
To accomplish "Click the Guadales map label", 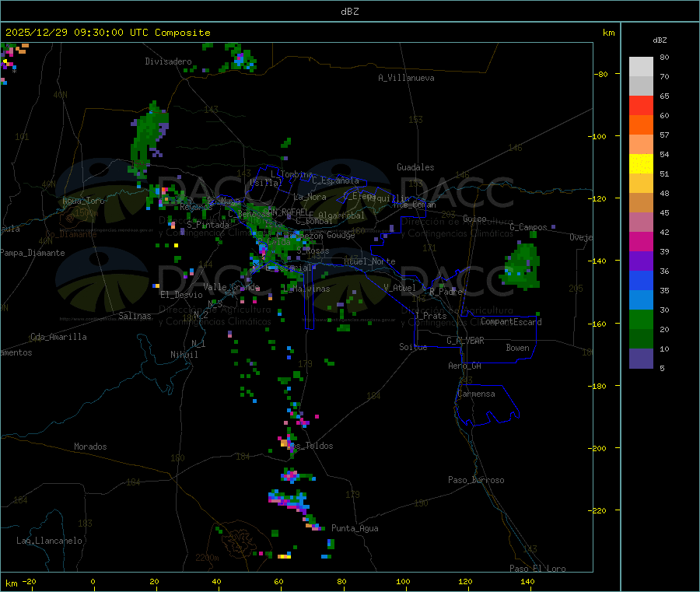I will [415, 167].
